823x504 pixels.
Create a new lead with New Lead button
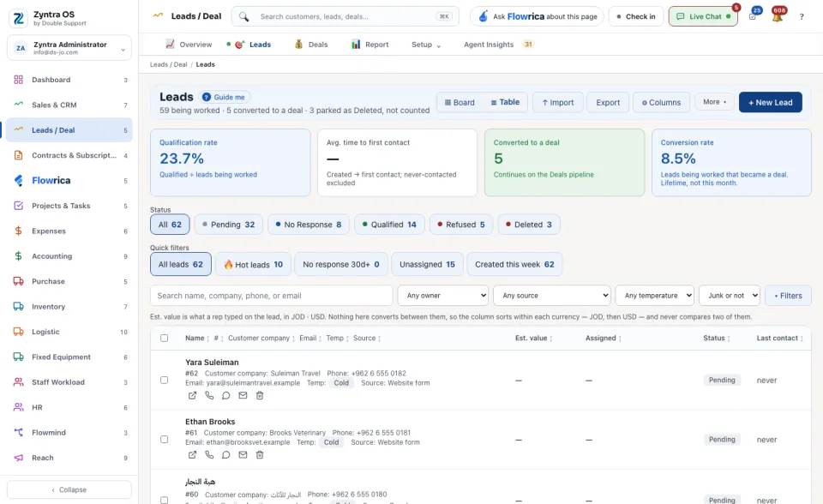pos(770,102)
